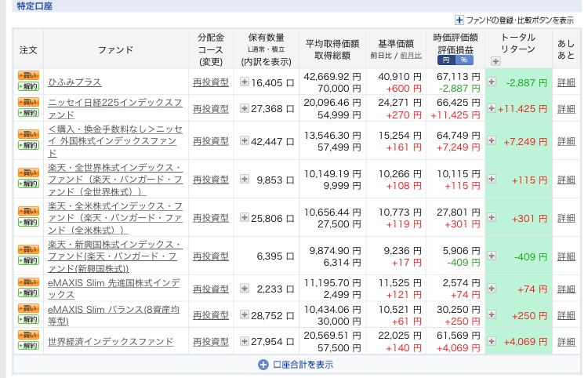Open ニッセイ日経225インデックスファンド fund page

click(x=115, y=109)
